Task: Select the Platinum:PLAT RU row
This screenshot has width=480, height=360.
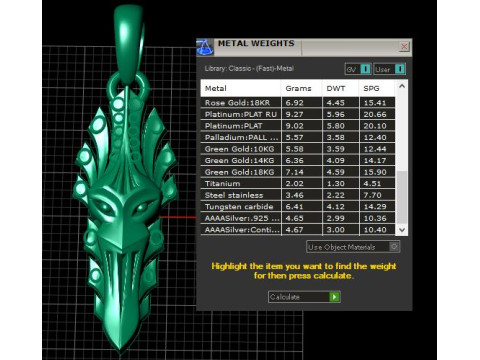Action: [x=298, y=114]
